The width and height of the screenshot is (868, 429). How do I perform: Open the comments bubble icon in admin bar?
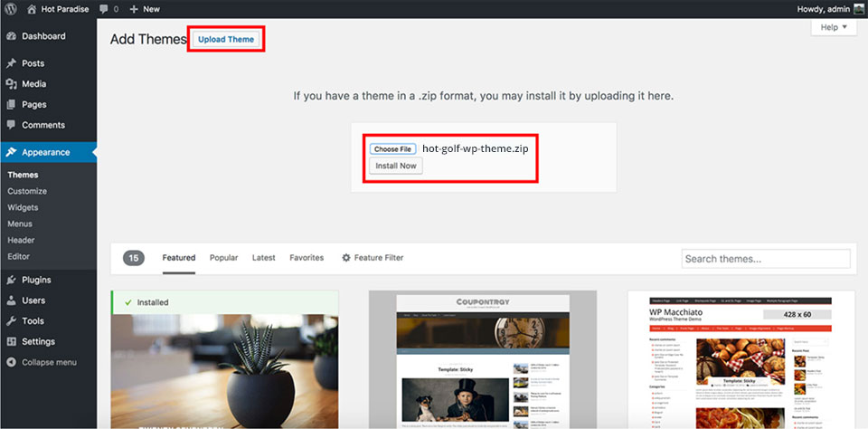coord(104,9)
